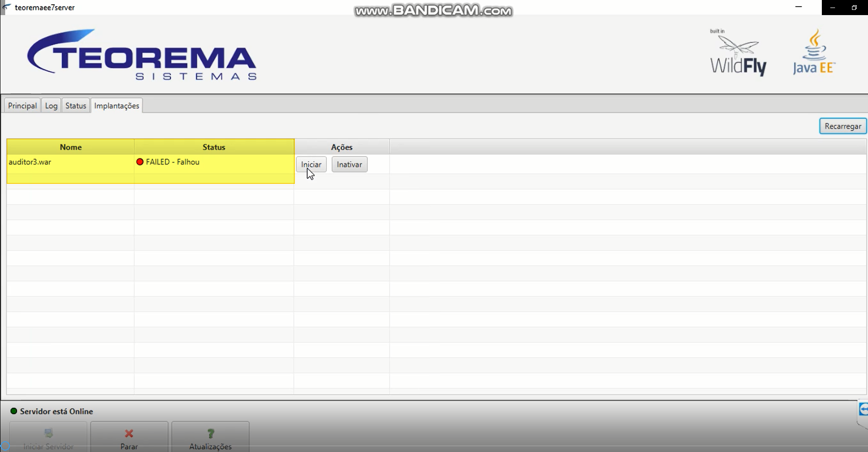Start auditor3.war with Iniciar button
868x452 pixels.
point(311,164)
